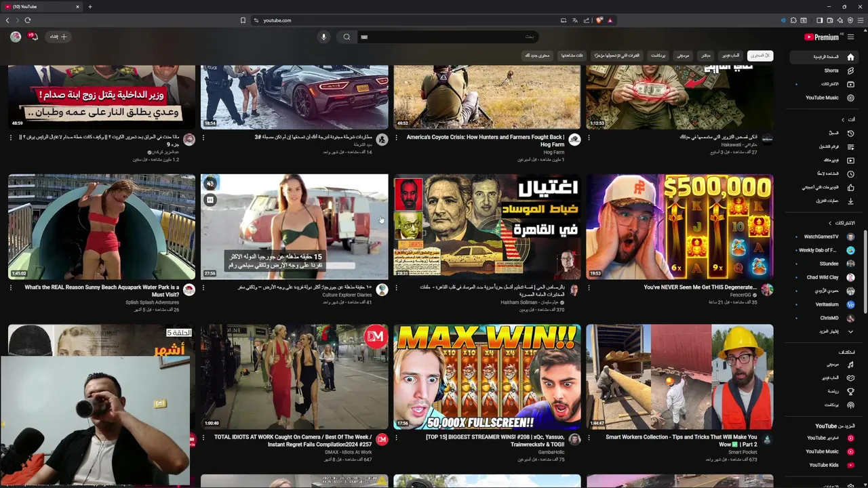
Task: Open options menu for TOTAL IDIOTS AT WORK video
Action: pos(203,438)
